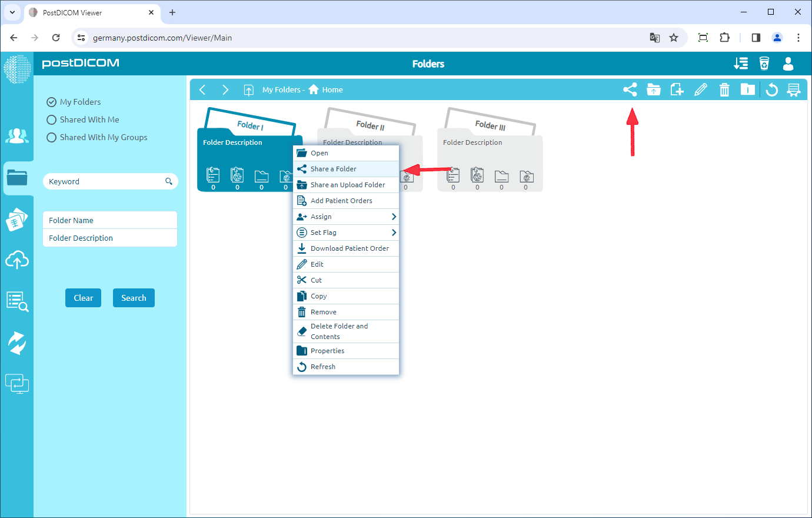Screen dimensions: 812x518
Task: Click the Keyword search field
Action: coord(105,181)
